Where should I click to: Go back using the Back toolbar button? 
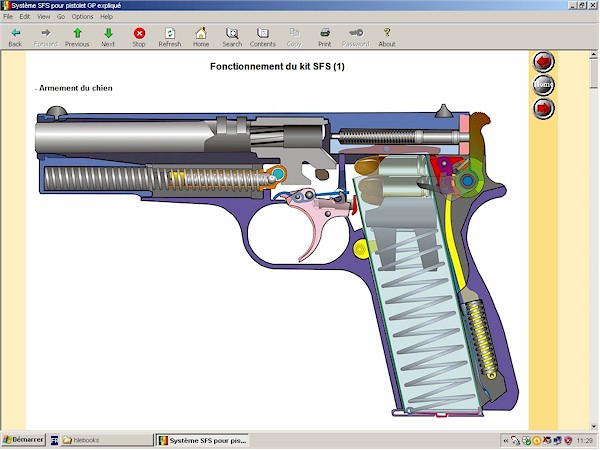(x=15, y=37)
